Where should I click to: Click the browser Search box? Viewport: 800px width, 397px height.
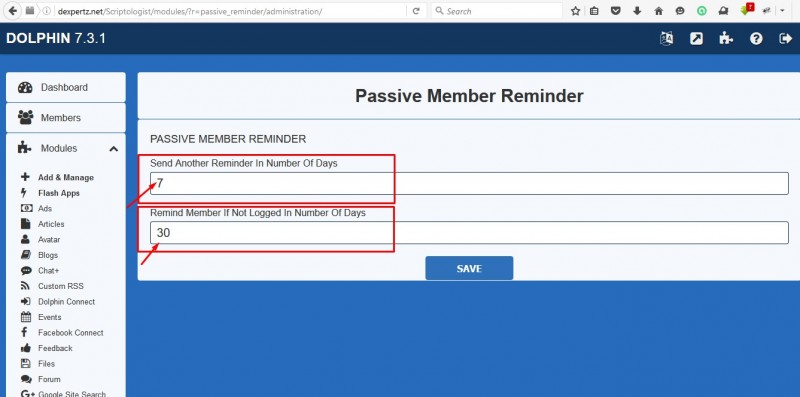click(x=496, y=11)
